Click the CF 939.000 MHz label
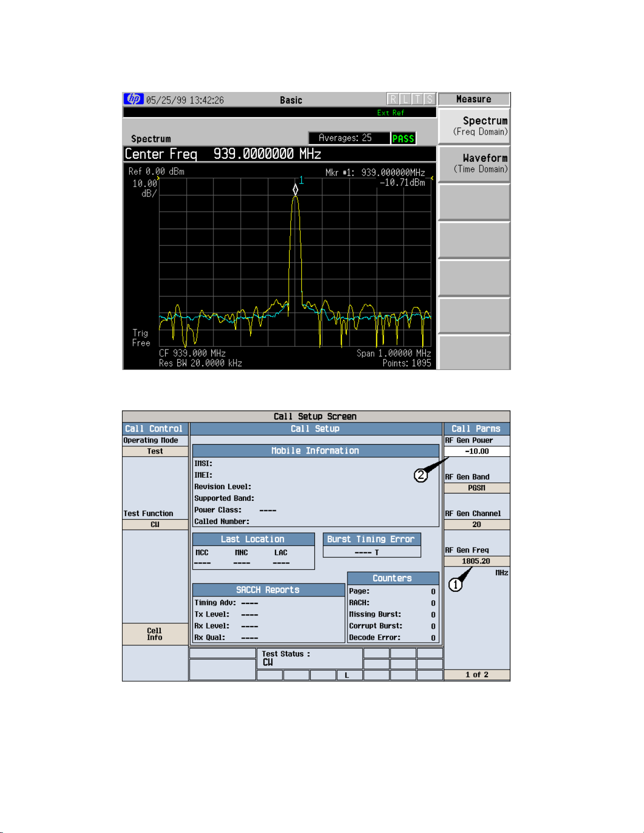This screenshot has height=833, width=644. (192, 353)
